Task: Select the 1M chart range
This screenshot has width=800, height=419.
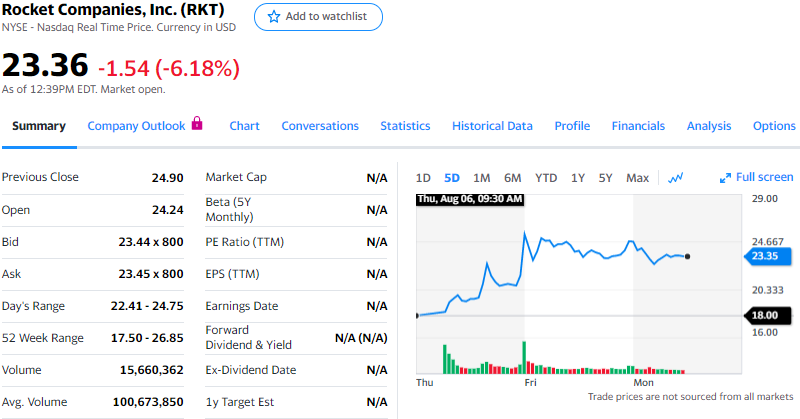Action: click(x=481, y=178)
